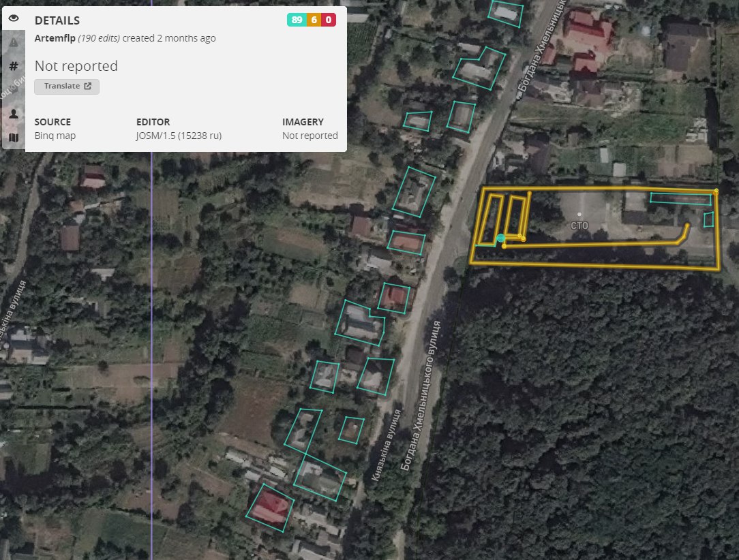The width and height of the screenshot is (739, 560).
Task: Click the СТО label on the map
Action: click(579, 225)
